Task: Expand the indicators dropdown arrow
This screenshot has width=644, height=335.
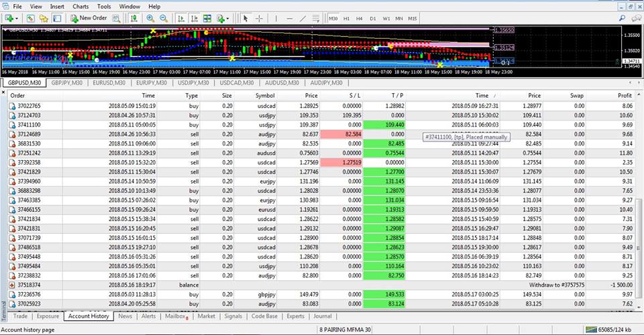Action: pos(227,19)
